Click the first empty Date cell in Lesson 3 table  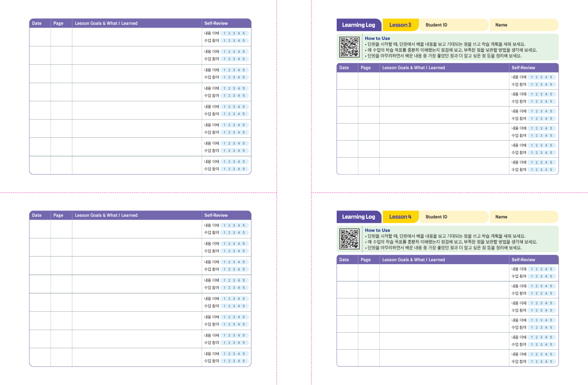(x=347, y=81)
